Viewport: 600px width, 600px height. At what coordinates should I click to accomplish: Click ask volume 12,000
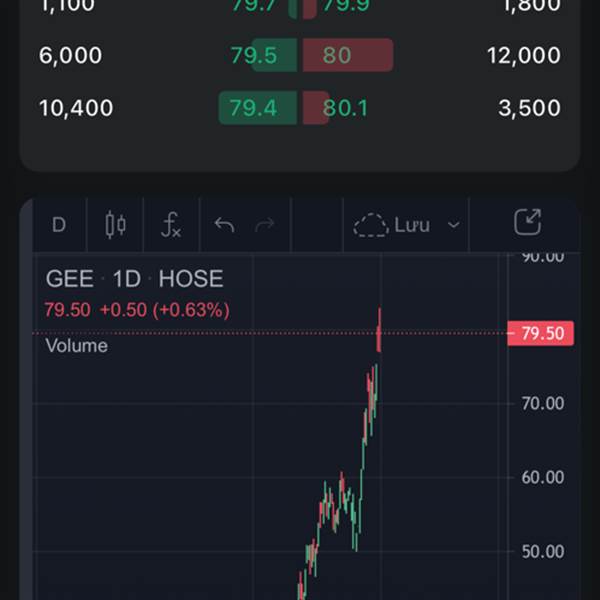524,55
